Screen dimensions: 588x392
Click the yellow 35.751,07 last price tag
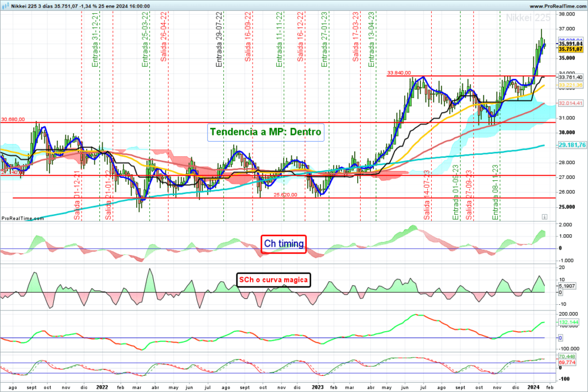click(x=570, y=49)
